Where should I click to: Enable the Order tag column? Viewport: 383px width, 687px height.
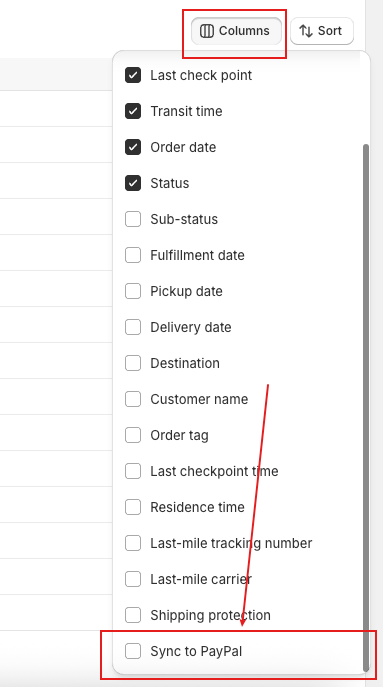pos(133,435)
